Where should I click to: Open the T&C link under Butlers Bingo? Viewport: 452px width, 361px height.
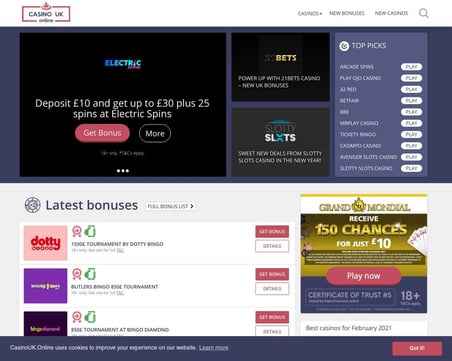pyautogui.click(x=120, y=293)
